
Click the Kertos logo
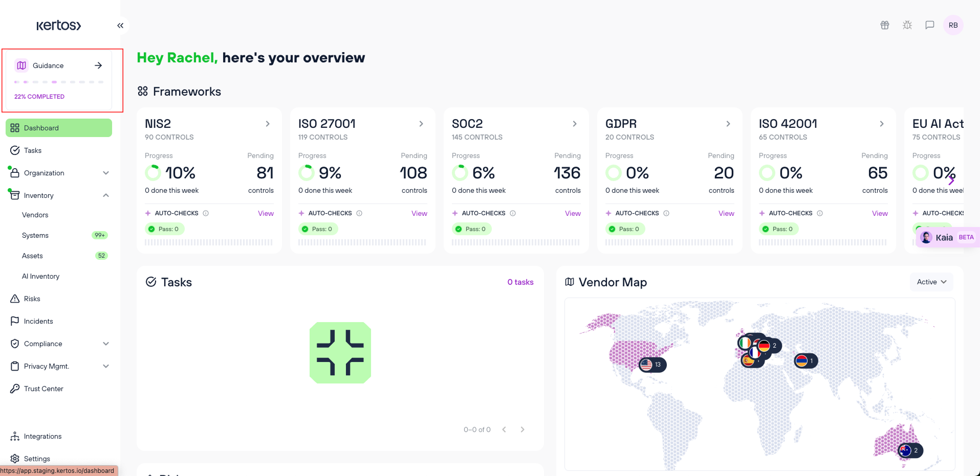click(x=58, y=26)
